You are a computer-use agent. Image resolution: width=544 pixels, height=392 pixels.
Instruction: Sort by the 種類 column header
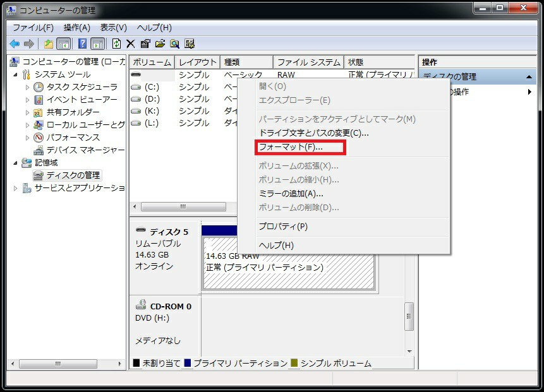coord(246,62)
